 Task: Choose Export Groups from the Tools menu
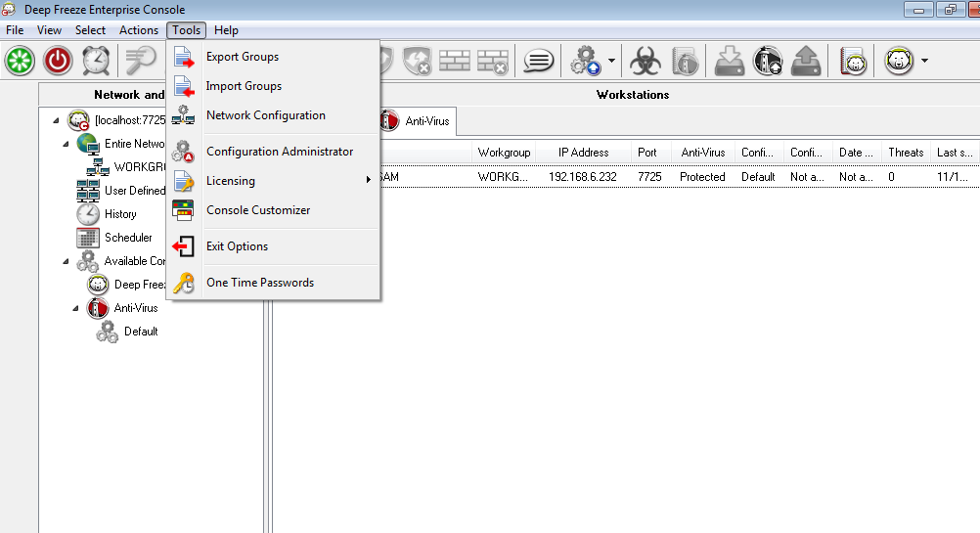pos(243,57)
